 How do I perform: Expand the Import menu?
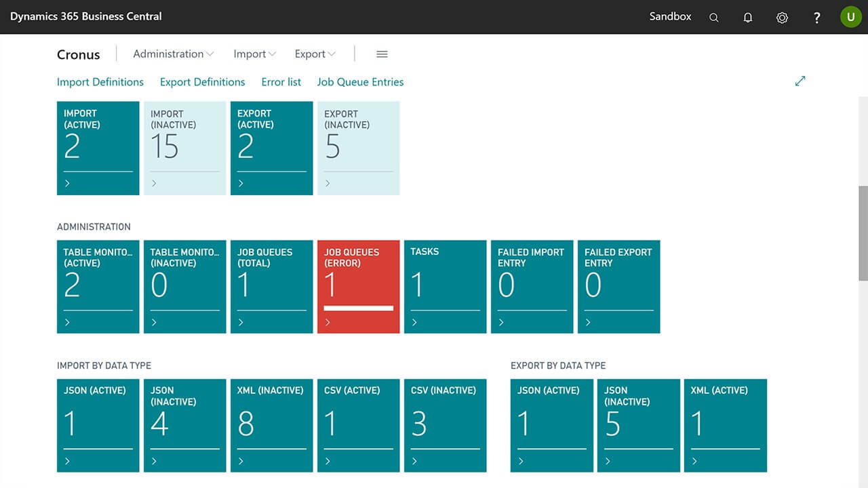tap(254, 54)
